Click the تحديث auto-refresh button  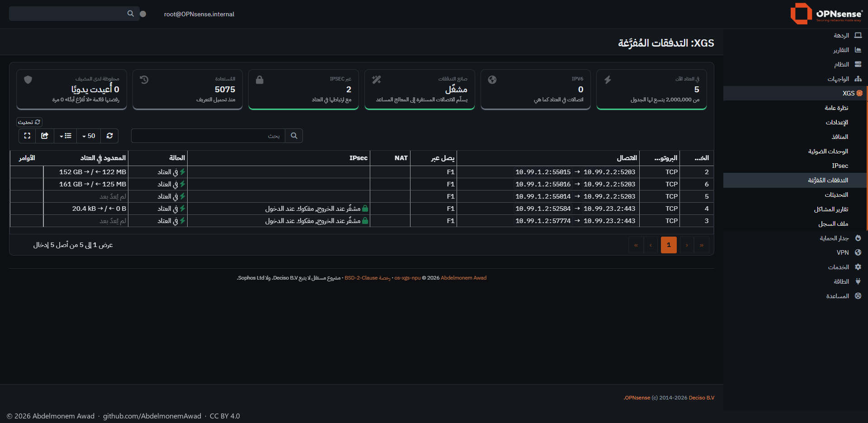(x=29, y=122)
